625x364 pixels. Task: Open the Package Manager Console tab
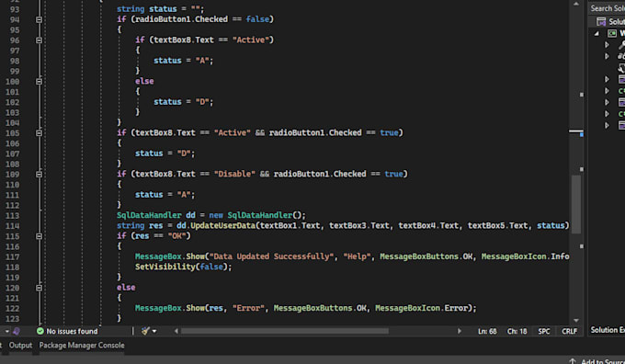point(82,346)
